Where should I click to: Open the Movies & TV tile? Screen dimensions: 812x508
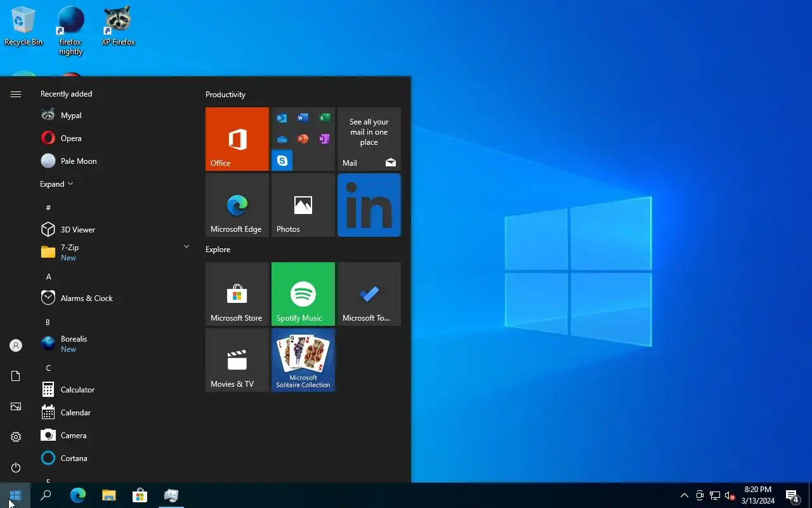[237, 360]
